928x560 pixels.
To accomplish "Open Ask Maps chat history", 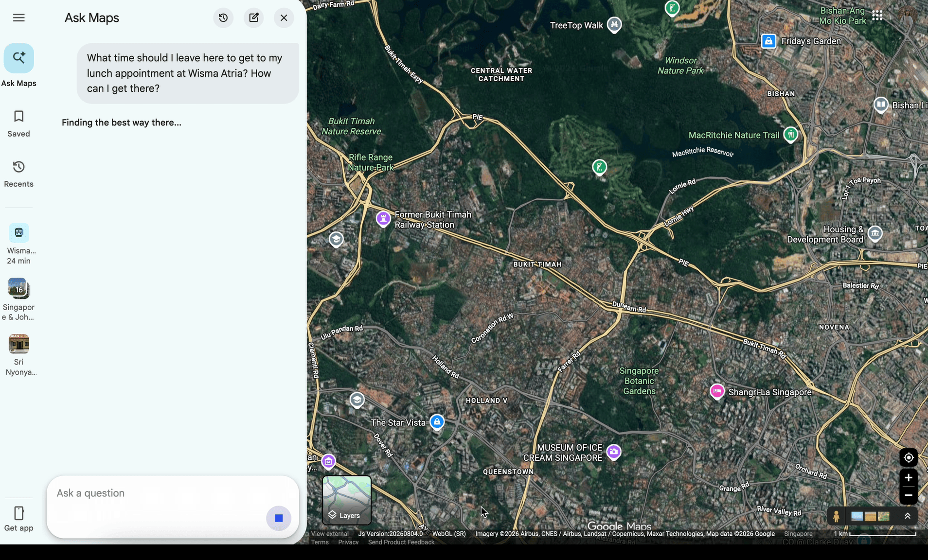I will 223,18.
